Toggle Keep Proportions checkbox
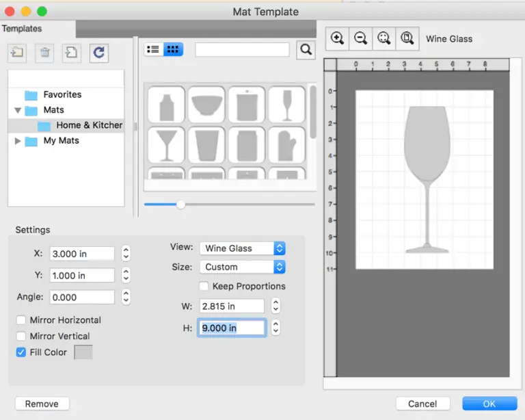The height and width of the screenshot is (420, 525). [x=204, y=286]
